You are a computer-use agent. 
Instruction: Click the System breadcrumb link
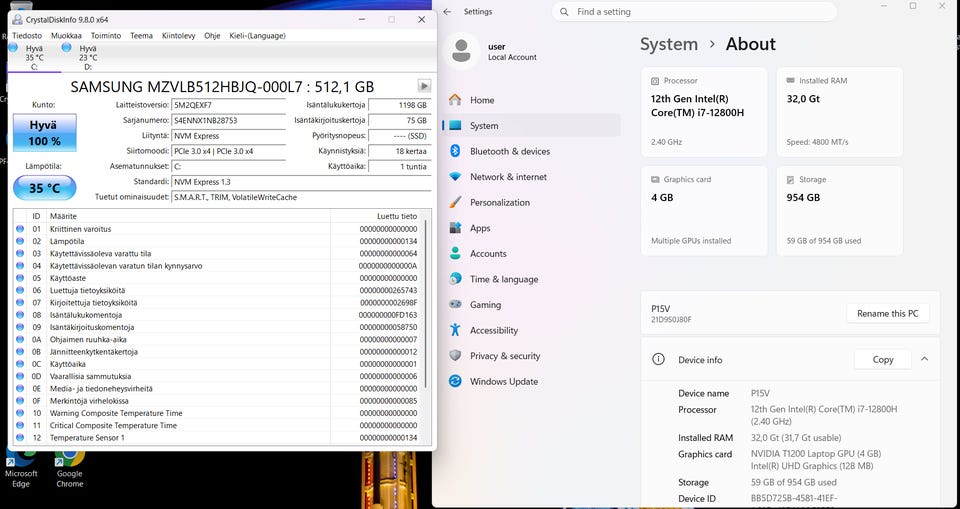point(669,44)
